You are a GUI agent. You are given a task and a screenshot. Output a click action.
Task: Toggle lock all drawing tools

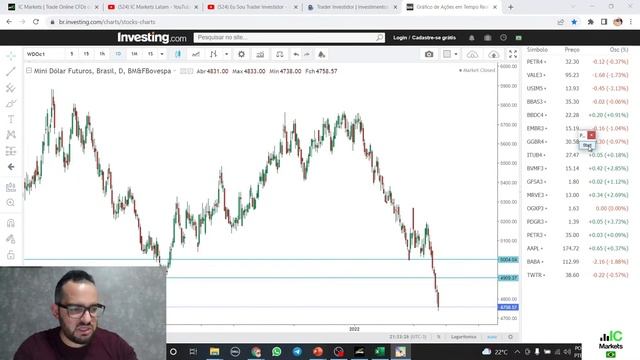click(x=11, y=255)
